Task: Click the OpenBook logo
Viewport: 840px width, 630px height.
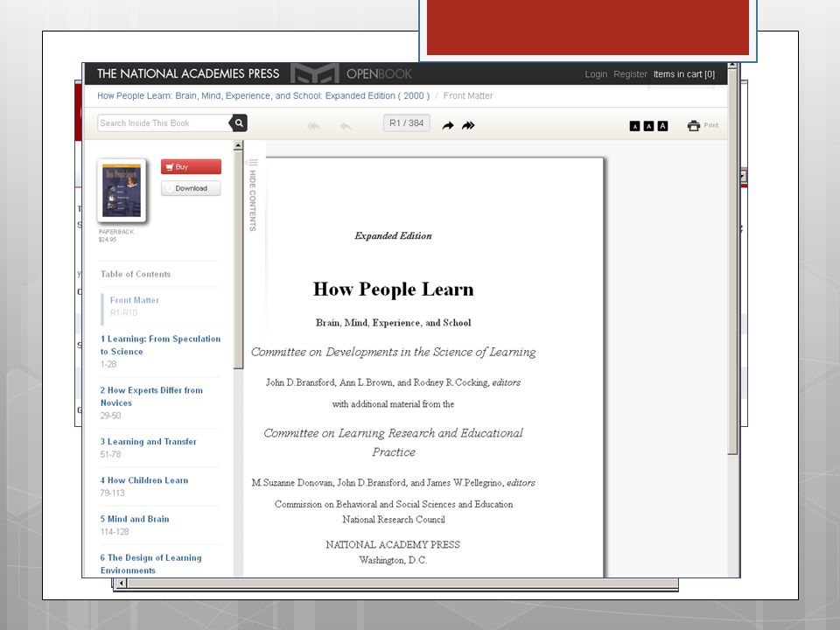Action: click(352, 73)
